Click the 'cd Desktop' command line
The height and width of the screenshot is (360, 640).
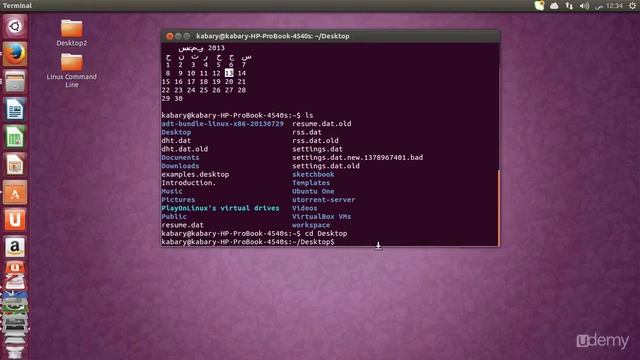point(326,233)
